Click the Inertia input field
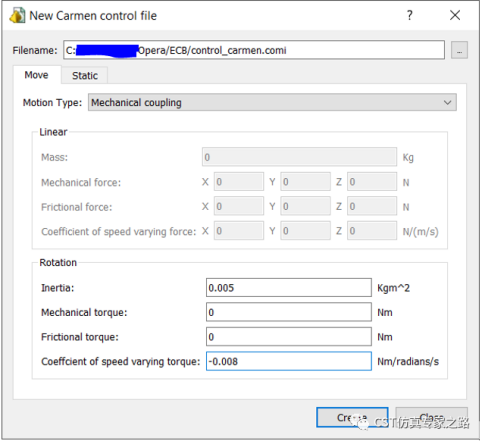The height and width of the screenshot is (445, 486). click(x=289, y=288)
